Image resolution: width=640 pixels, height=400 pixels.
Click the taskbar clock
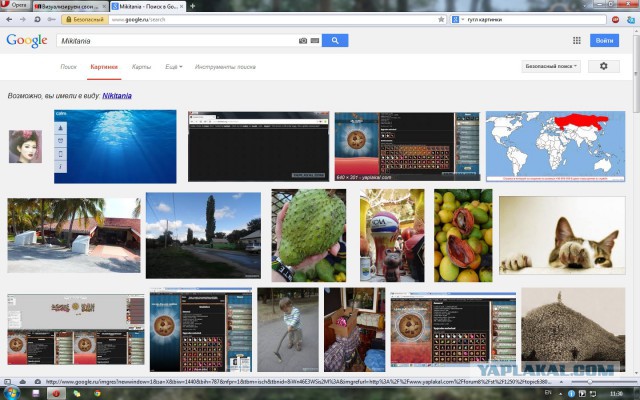tap(616, 393)
